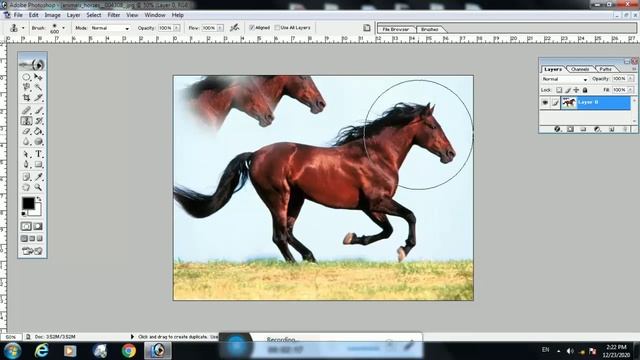Select the Lasso tool
The width and height of the screenshot is (640, 360).
tap(26, 87)
